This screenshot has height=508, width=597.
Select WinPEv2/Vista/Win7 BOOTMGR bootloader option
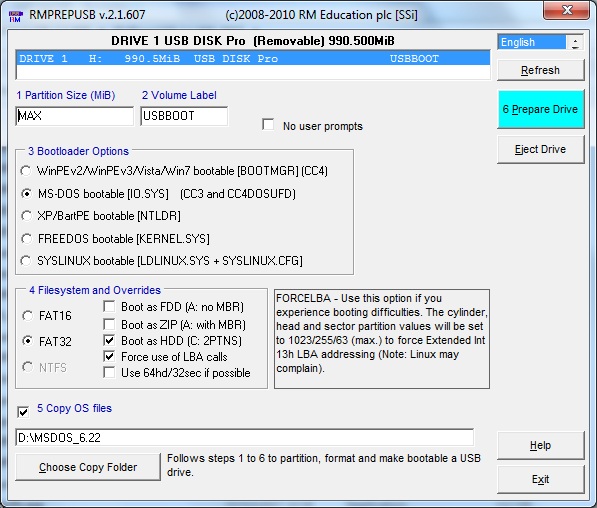(26, 171)
